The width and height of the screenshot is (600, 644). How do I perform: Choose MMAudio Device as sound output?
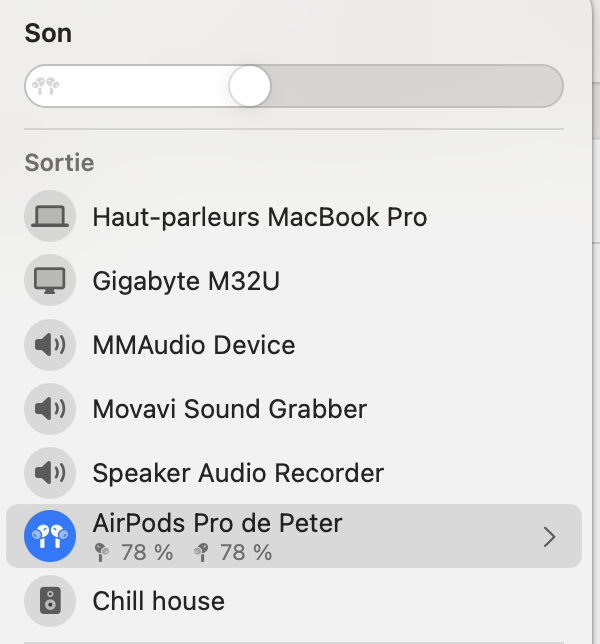click(x=193, y=345)
